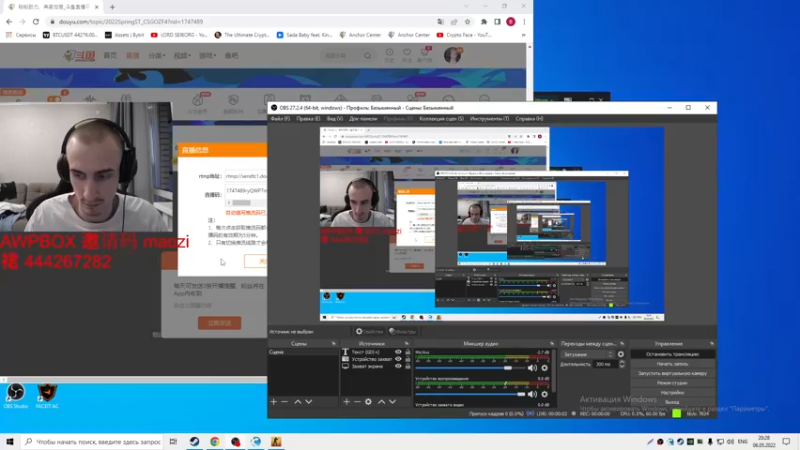Open the Справка menu in OBS
Image resolution: width=800 pixels, height=450 pixels.
pos(529,119)
